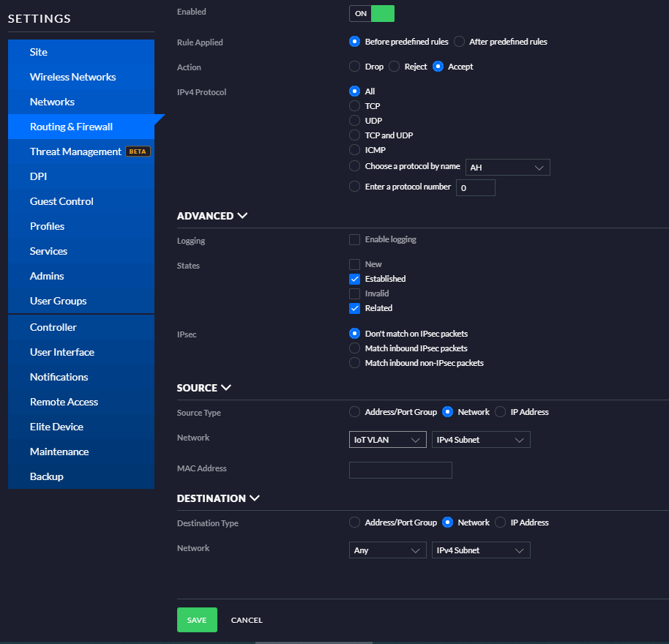The width and height of the screenshot is (669, 644).
Task: Collapse the ADVANCED section chevron
Action: coord(242,215)
